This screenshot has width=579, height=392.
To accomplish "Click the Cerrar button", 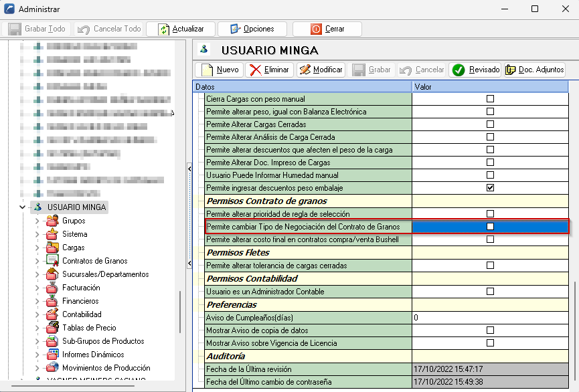I will tap(327, 29).
